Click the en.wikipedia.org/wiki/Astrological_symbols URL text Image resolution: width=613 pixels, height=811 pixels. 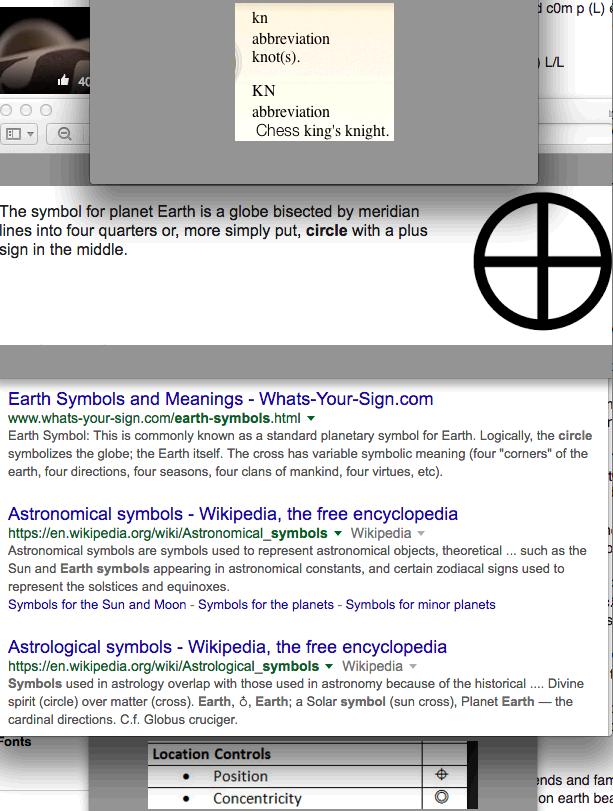pos(163,666)
